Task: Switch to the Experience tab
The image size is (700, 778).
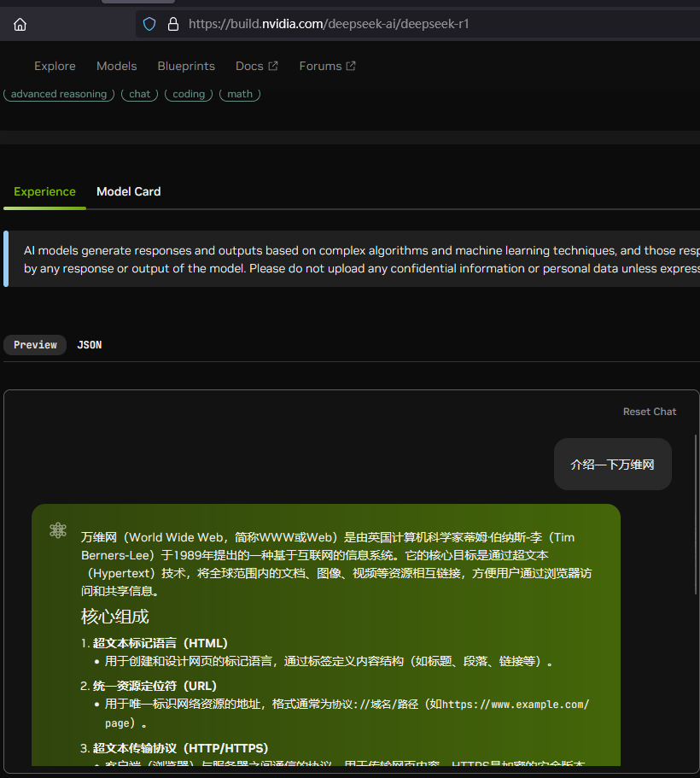Action: (44, 191)
